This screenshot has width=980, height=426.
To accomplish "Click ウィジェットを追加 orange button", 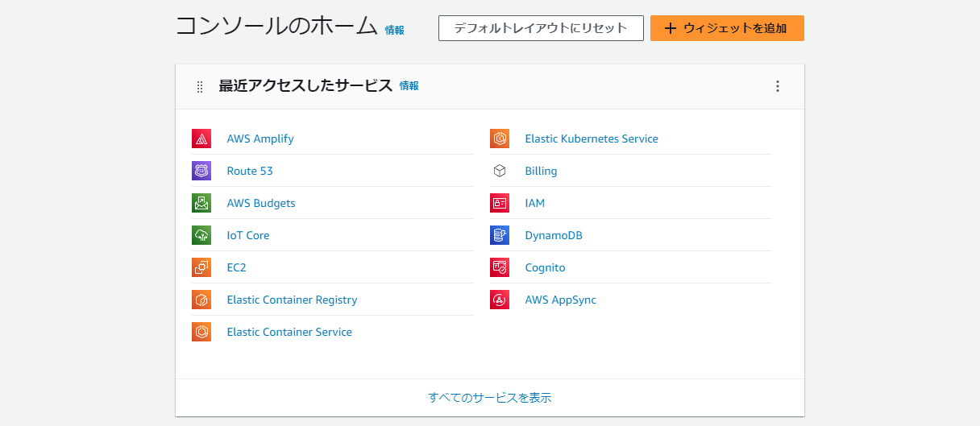I will [727, 28].
